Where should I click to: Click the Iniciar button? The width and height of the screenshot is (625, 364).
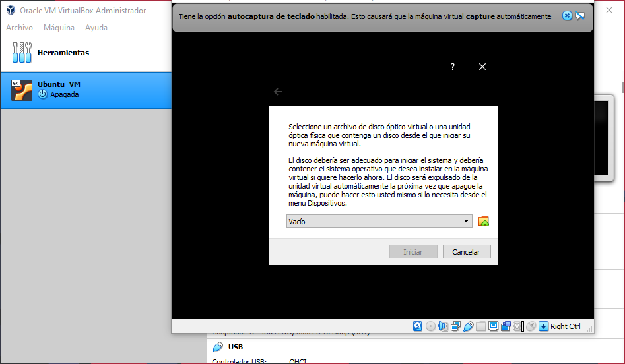tap(413, 252)
